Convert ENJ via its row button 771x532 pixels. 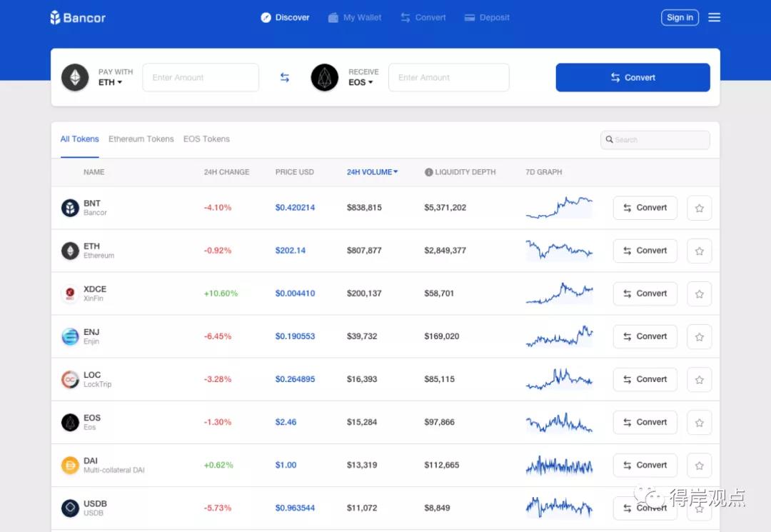coord(645,336)
